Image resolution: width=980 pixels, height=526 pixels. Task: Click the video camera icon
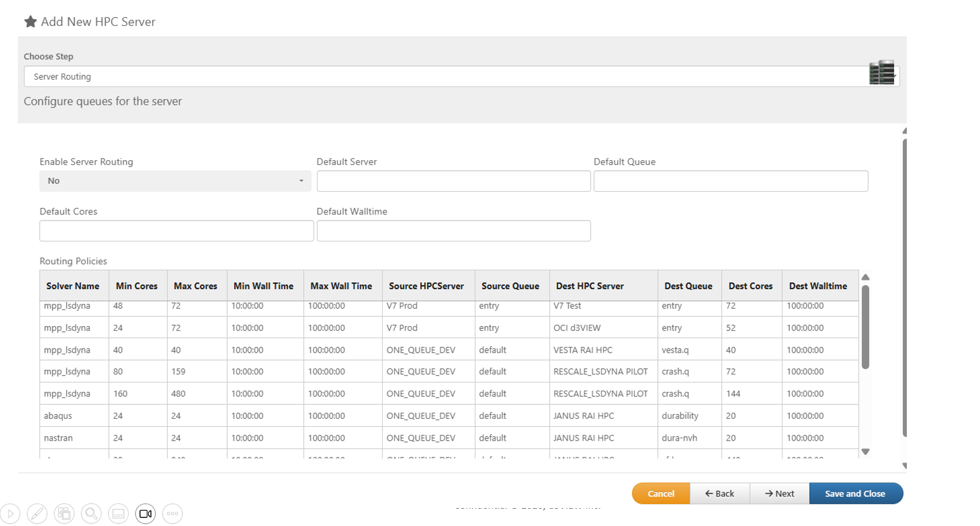[145, 513]
